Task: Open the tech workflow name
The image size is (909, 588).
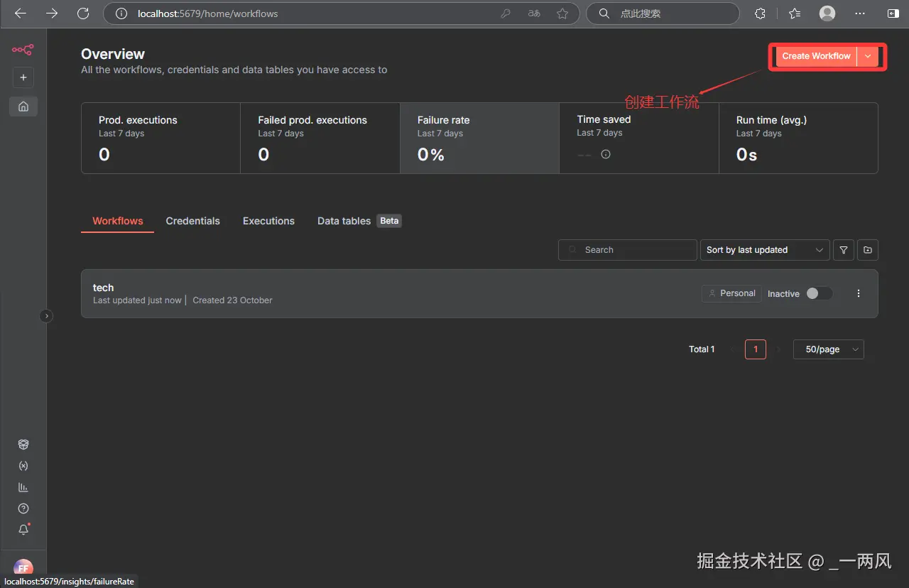Action: point(103,288)
